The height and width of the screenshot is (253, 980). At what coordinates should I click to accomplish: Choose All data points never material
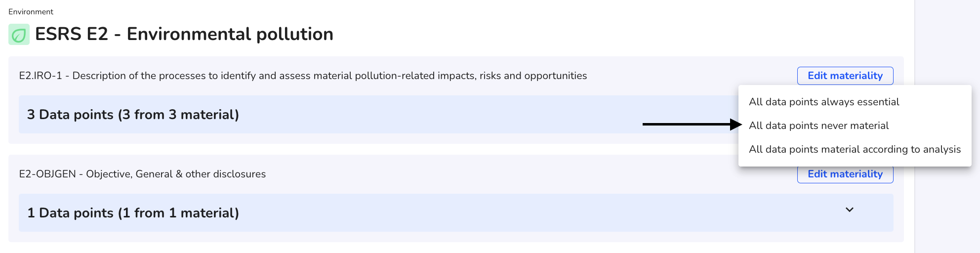[x=818, y=126]
